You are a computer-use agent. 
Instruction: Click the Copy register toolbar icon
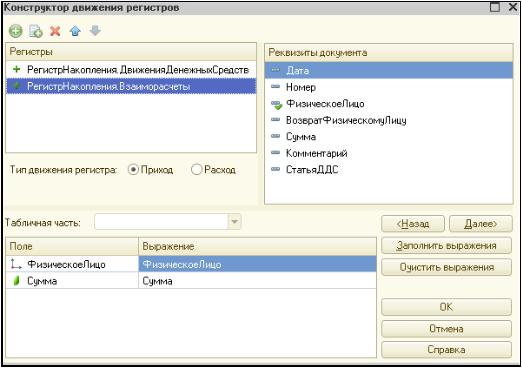point(36,31)
